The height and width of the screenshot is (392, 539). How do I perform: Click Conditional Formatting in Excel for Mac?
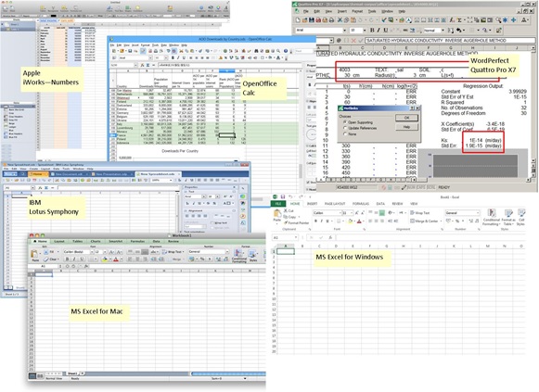(239, 256)
